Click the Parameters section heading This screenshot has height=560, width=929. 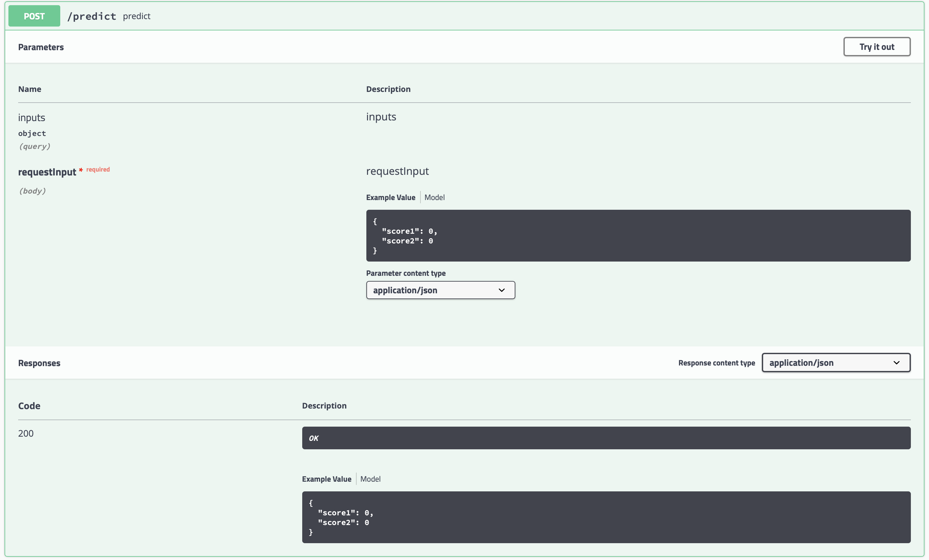point(41,47)
